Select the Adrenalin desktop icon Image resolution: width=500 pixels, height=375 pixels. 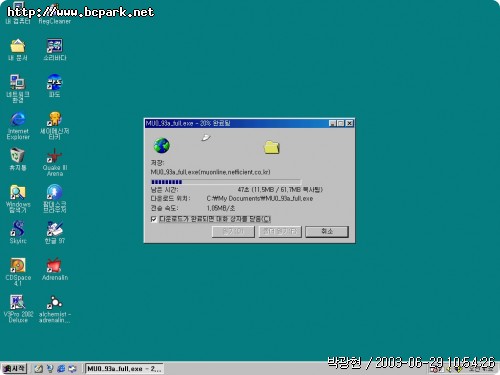coord(55,269)
